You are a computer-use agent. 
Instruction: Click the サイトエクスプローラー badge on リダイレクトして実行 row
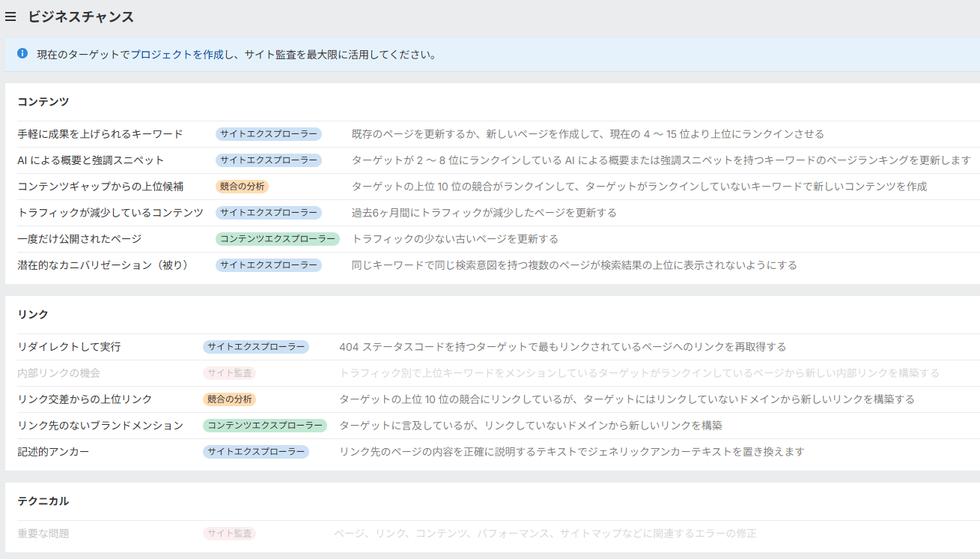click(258, 346)
